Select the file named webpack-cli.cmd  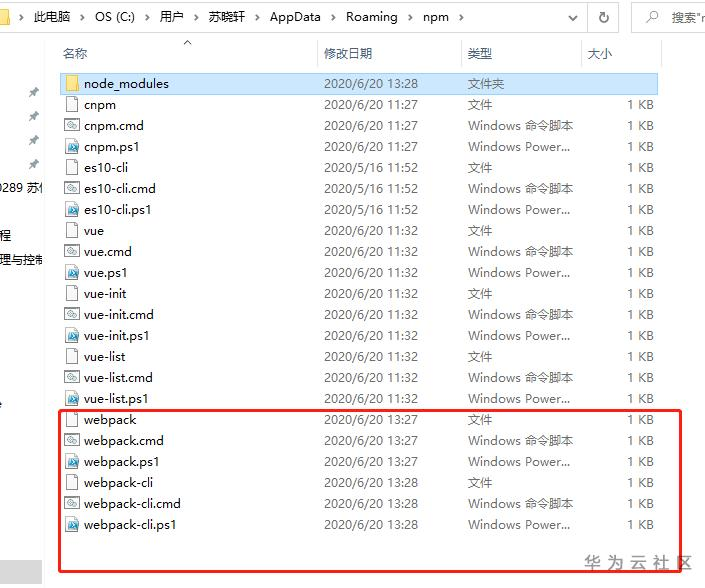pos(132,503)
